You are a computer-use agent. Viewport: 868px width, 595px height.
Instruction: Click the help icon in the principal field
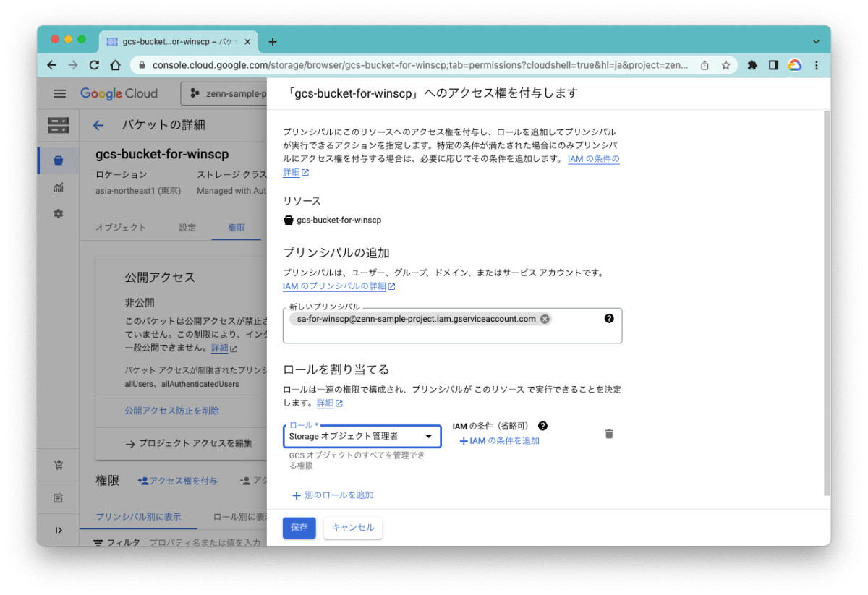tap(609, 318)
